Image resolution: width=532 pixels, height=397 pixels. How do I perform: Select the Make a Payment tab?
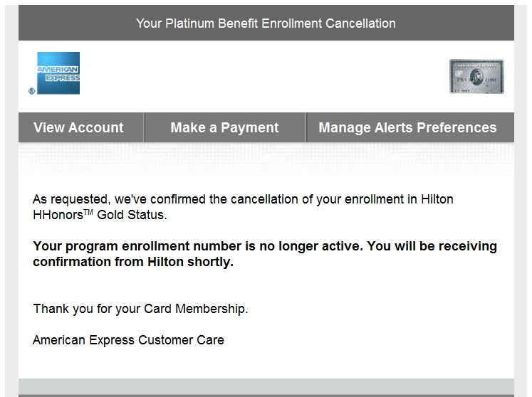click(224, 128)
